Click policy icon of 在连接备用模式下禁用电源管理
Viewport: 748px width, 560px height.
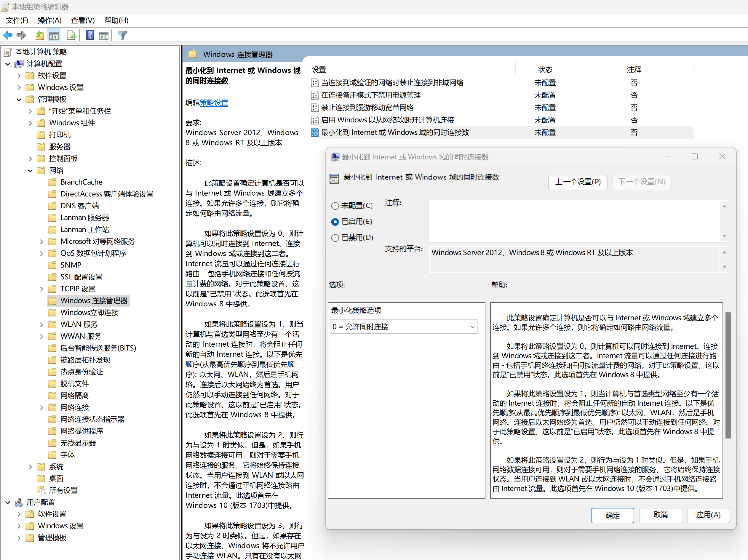[315, 95]
